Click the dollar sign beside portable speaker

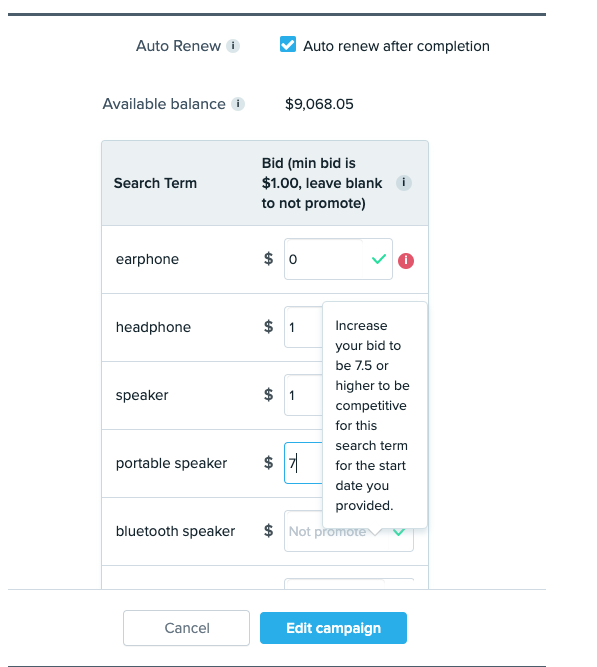(269, 463)
